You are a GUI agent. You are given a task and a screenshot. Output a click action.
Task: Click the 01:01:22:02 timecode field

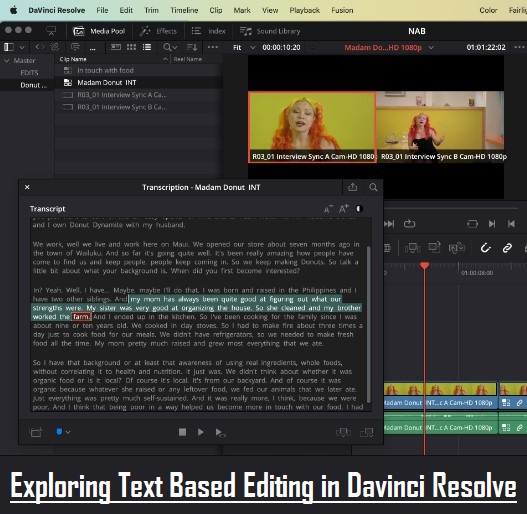[486, 47]
